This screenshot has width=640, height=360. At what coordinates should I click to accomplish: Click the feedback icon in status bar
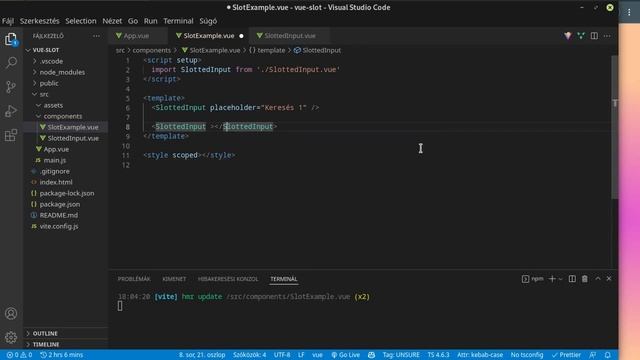click(593, 355)
